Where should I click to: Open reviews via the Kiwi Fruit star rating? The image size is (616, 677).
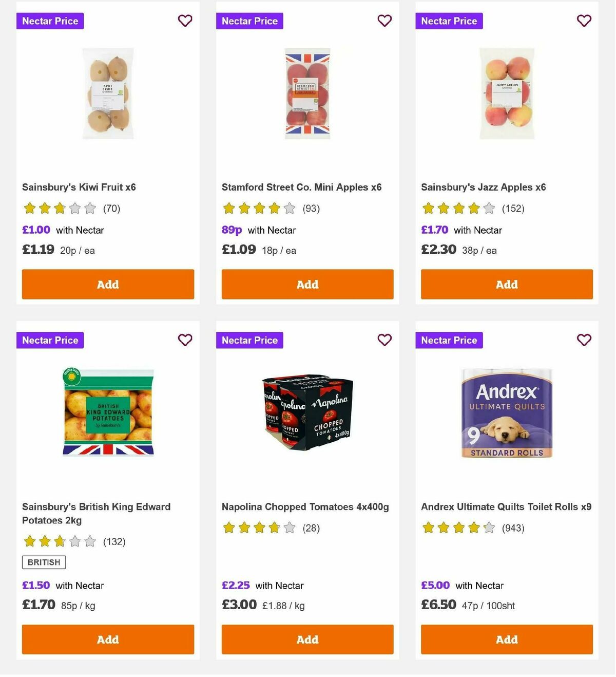point(59,209)
